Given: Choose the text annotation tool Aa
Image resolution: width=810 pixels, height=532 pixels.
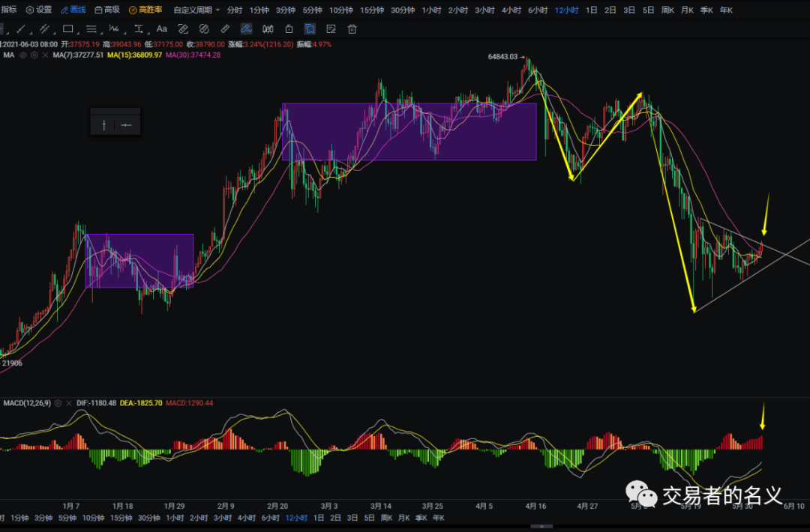Looking at the screenshot, I should 161,29.
